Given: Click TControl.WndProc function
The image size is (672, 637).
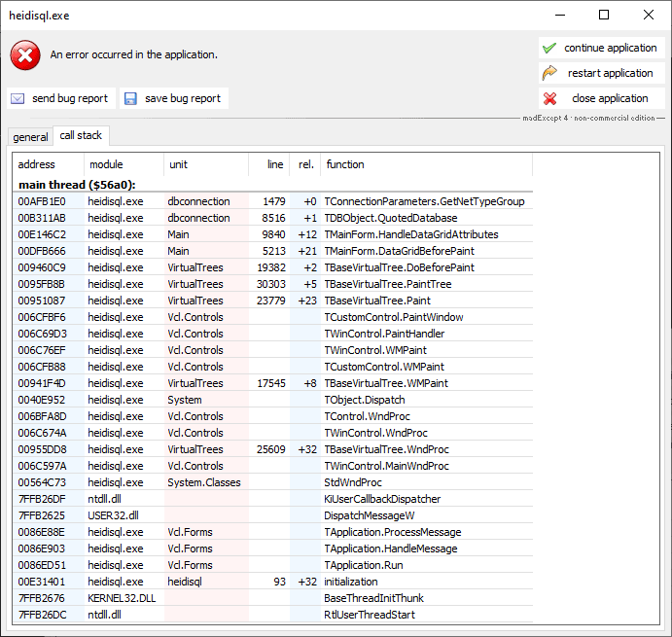Looking at the screenshot, I should coord(367,416).
